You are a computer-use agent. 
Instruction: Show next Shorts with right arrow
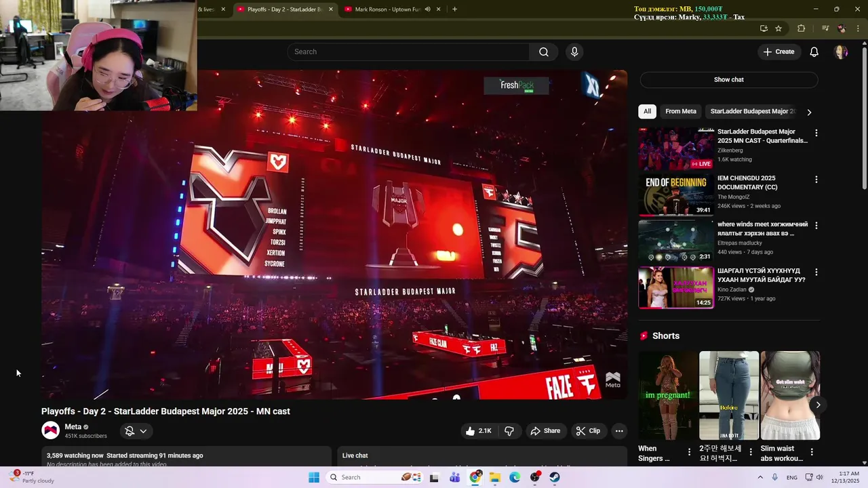(818, 405)
